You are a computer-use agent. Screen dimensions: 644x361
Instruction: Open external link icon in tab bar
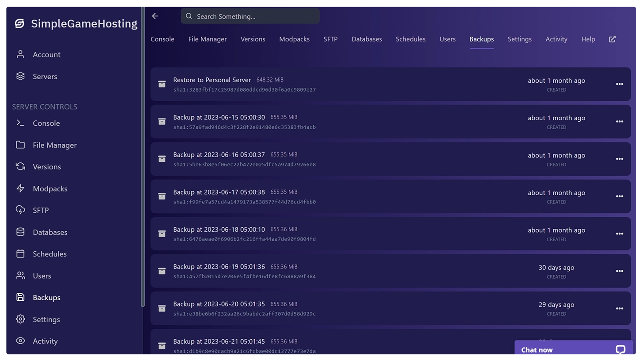pos(612,39)
